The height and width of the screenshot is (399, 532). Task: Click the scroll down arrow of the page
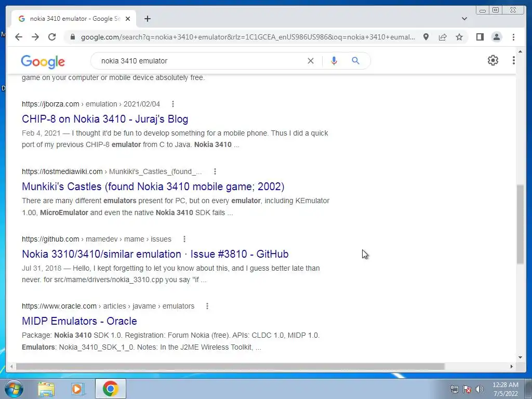click(x=520, y=357)
